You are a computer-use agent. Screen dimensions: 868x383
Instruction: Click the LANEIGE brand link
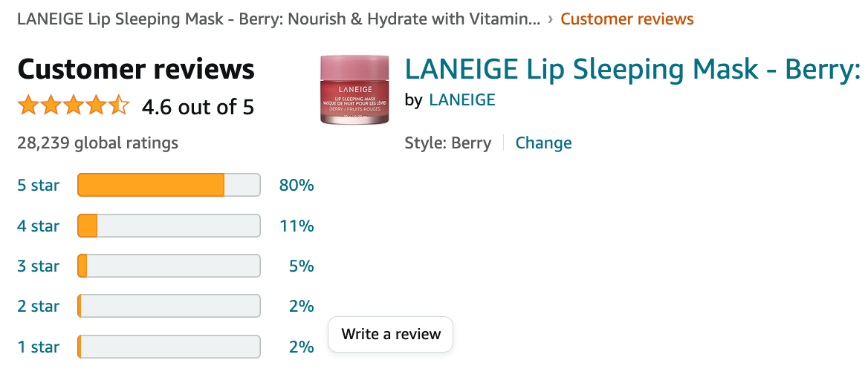pos(461,99)
